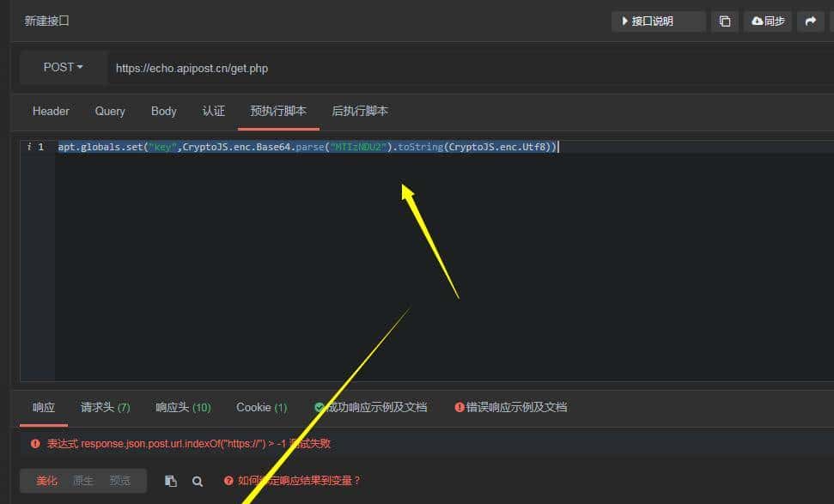
Task: Open the response search magnifier icon
Action: coord(198,481)
